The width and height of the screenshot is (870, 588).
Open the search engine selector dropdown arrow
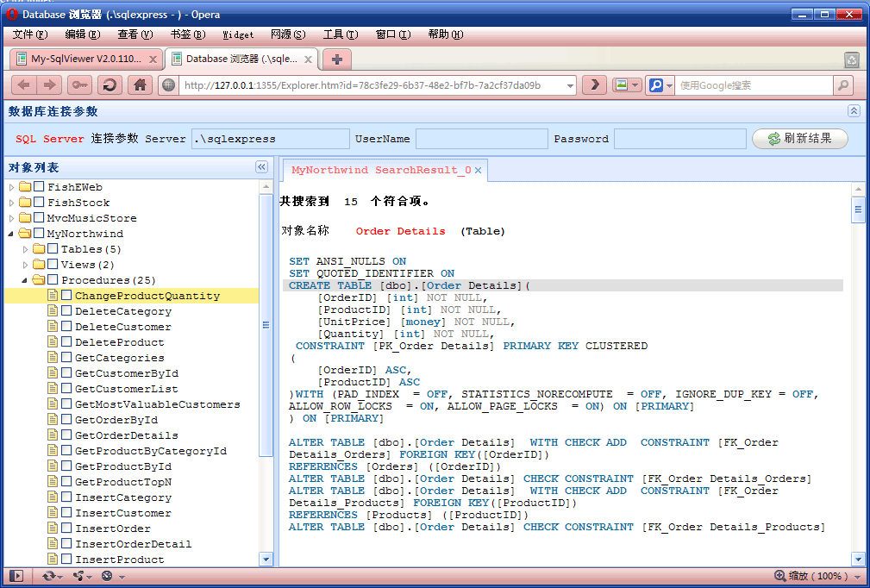pyautogui.click(x=669, y=85)
